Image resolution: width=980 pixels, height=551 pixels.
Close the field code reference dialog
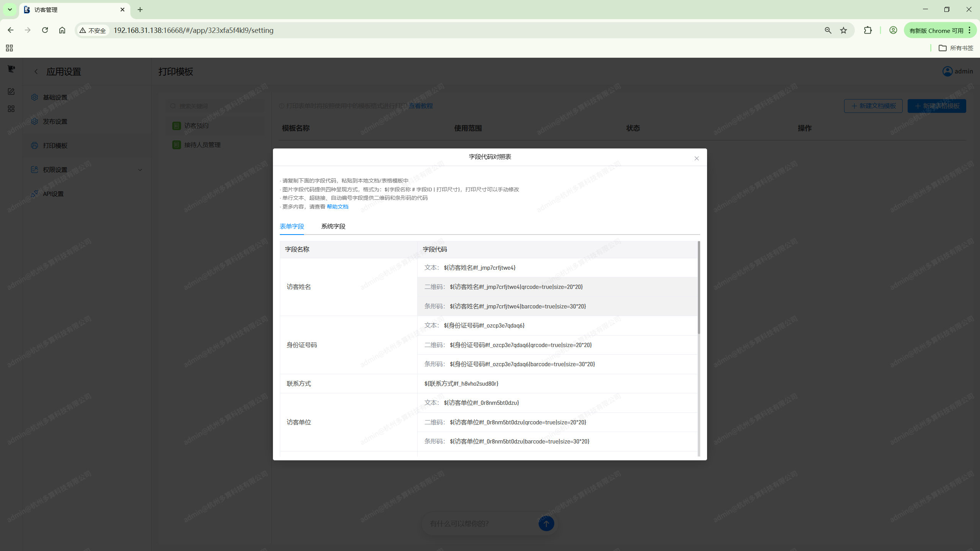(x=696, y=158)
